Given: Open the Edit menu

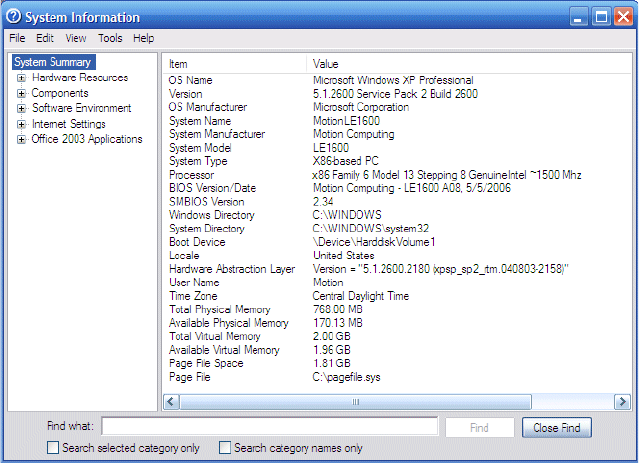Looking at the screenshot, I should 45,38.
